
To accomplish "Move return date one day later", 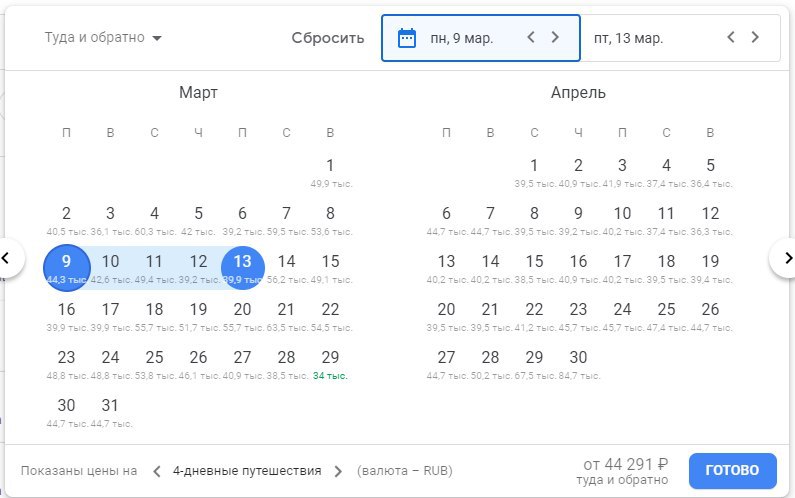I will coord(756,38).
